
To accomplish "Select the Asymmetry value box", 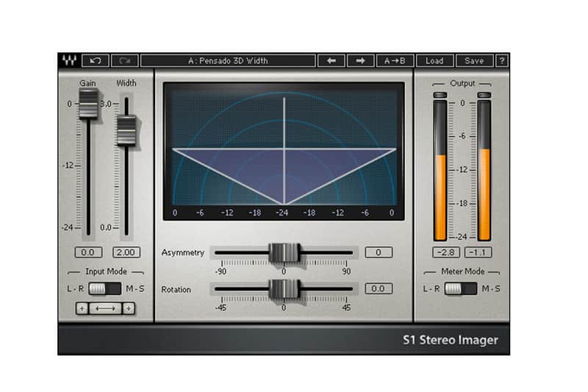I will click(379, 252).
